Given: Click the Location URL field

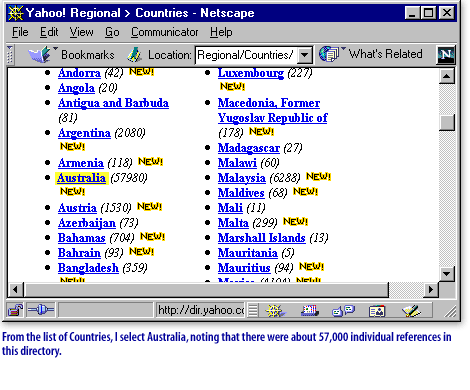Looking at the screenshot, I should pyautogui.click(x=246, y=55).
